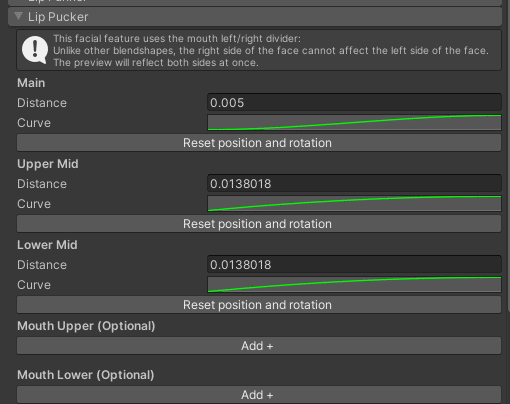The height and width of the screenshot is (404, 510).
Task: Reset Upper Mid position and rotation
Action: tap(259, 224)
